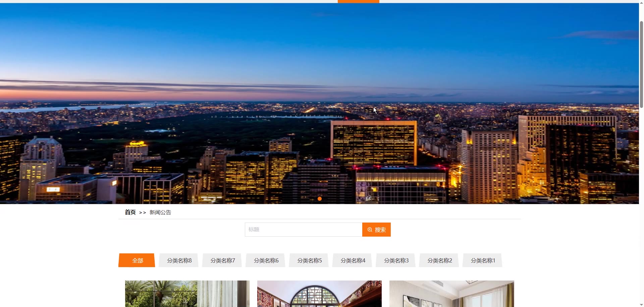Click the 新闻公告 breadcrumb text

pyautogui.click(x=160, y=212)
